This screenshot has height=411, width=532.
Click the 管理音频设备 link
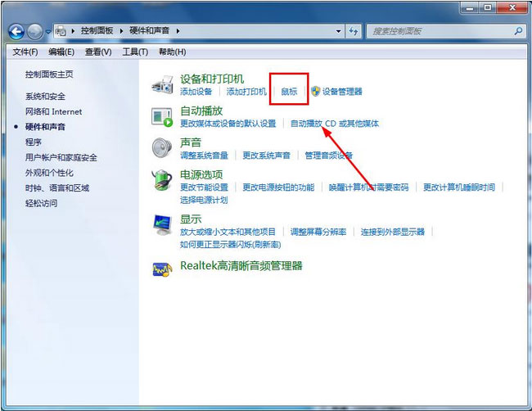click(328, 156)
